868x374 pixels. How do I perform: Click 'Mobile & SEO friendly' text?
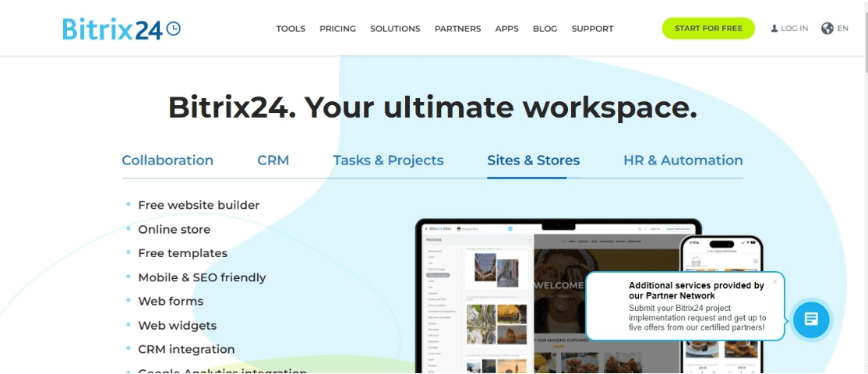point(202,277)
